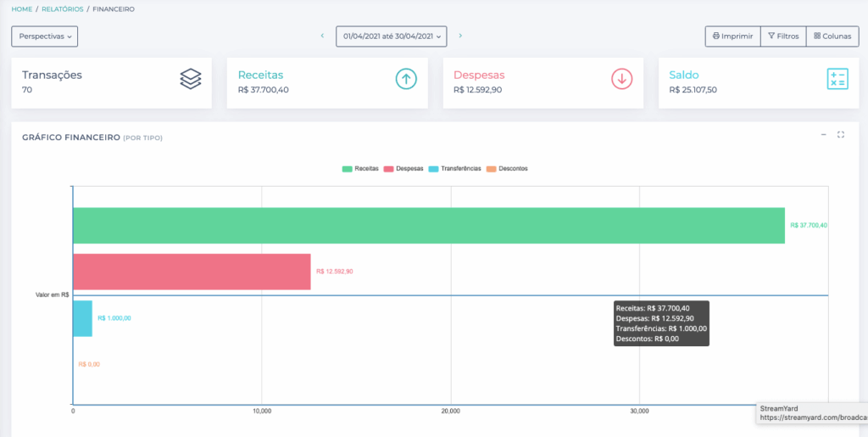This screenshot has height=437, width=868.
Task: Go to previous date period arrow
Action: tap(322, 36)
